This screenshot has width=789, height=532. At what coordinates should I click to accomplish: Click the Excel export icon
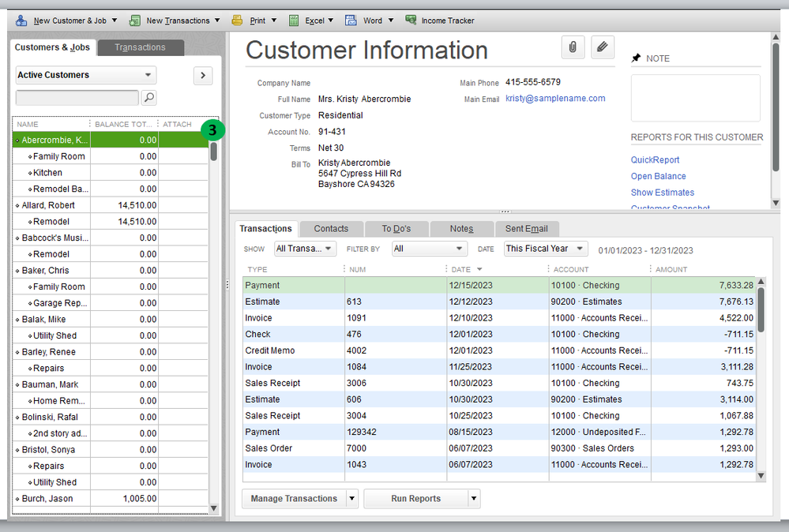(x=294, y=20)
